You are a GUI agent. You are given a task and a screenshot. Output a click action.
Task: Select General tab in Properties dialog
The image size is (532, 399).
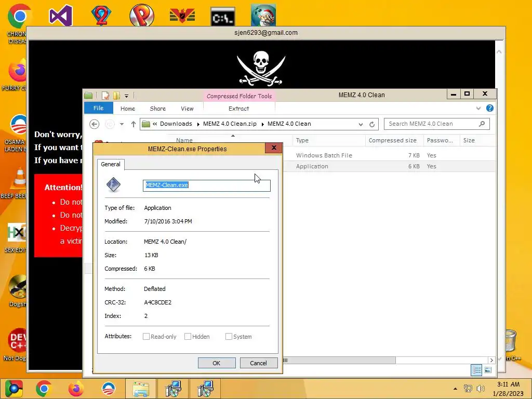click(111, 164)
